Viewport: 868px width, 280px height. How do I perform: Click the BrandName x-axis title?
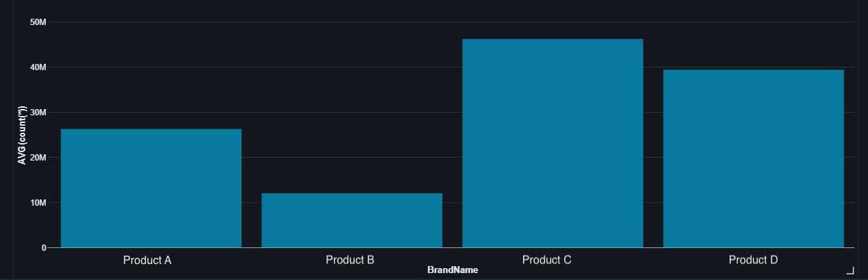pos(453,270)
